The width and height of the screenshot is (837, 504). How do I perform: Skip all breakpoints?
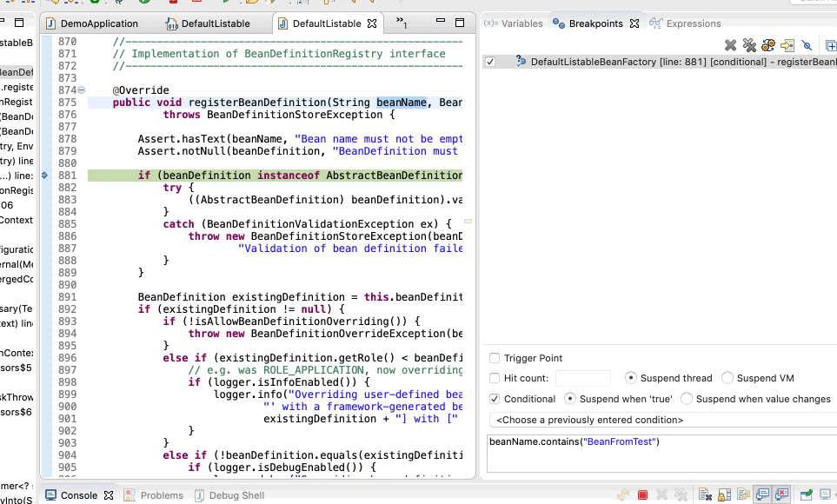coord(807,45)
